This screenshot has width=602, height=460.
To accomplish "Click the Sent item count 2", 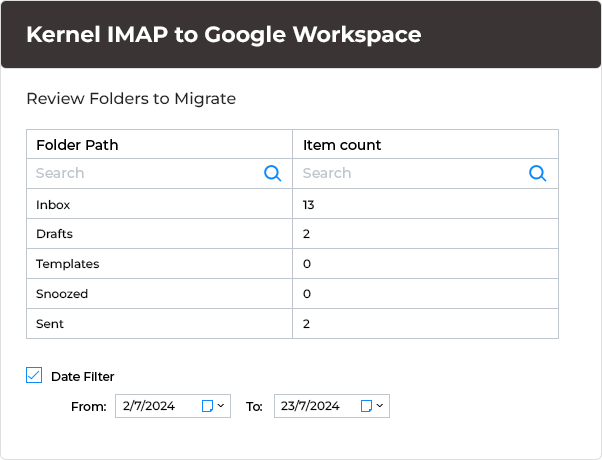I will tap(306, 324).
